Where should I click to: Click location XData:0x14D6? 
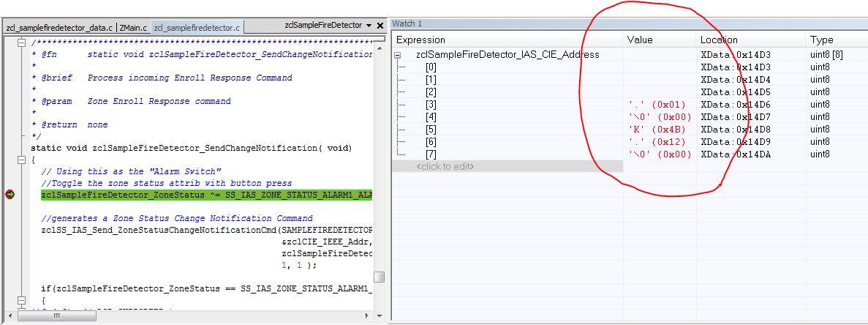pos(736,105)
